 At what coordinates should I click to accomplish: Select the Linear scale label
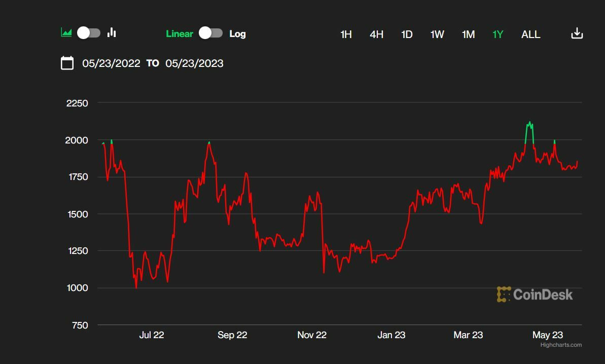(180, 34)
